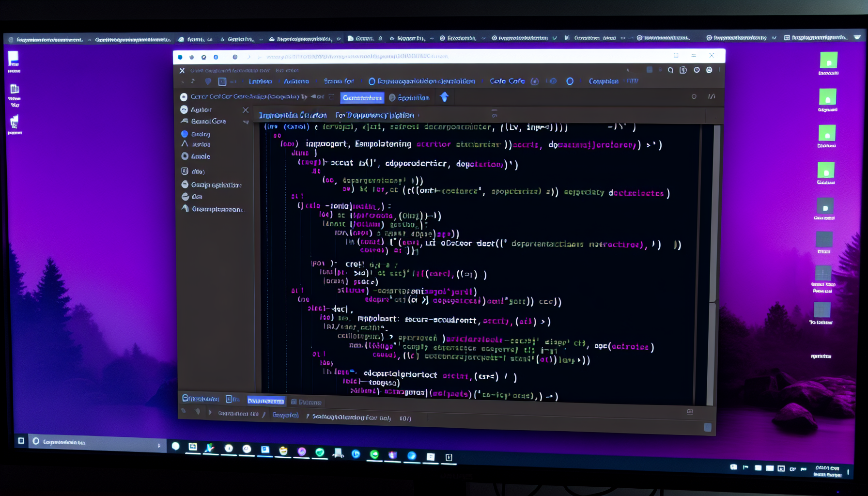This screenshot has width=868, height=496.
Task: Switch to the second code editor tab
Action: point(375,115)
